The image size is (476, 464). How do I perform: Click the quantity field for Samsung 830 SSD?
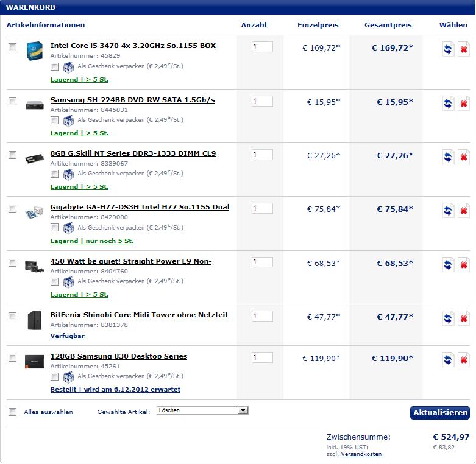pyautogui.click(x=262, y=357)
